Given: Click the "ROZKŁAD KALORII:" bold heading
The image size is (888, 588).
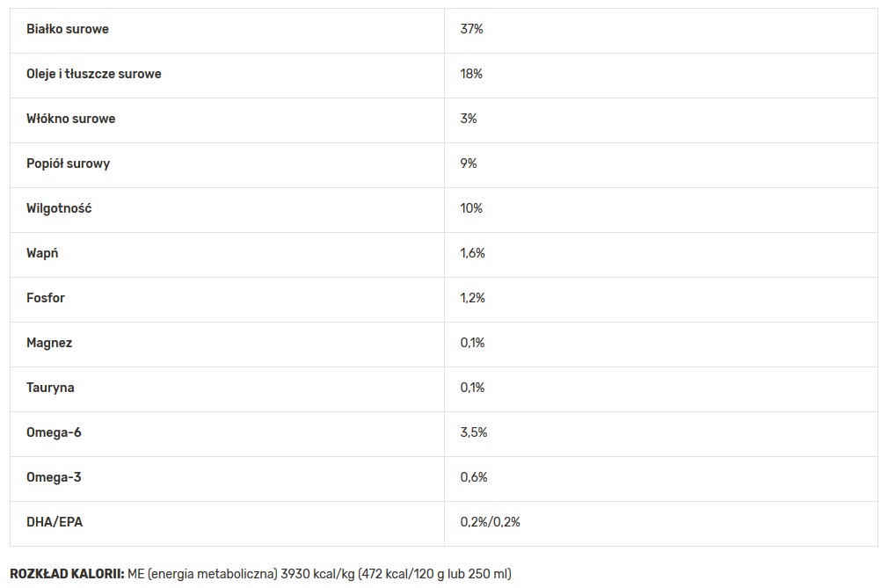Looking at the screenshot, I should 67,574.
